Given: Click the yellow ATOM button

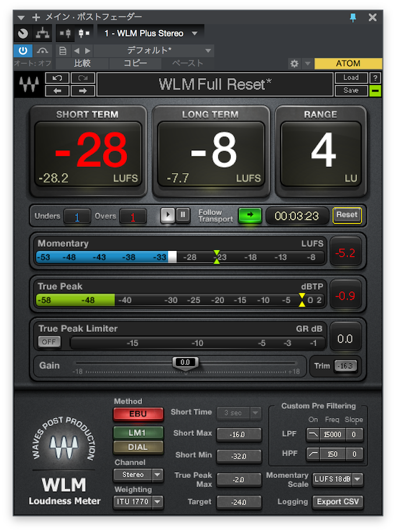Looking at the screenshot, I should tap(348, 63).
